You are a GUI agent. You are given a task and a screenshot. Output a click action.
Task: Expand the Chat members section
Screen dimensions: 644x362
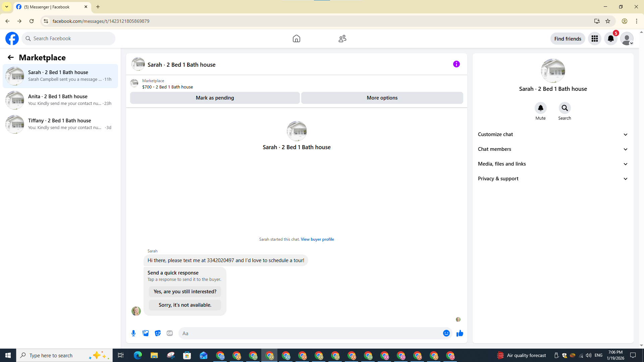point(553,149)
